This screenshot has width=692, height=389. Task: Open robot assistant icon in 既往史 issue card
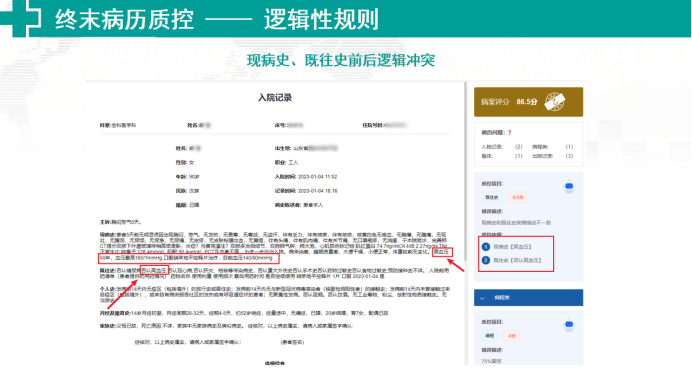(569, 186)
